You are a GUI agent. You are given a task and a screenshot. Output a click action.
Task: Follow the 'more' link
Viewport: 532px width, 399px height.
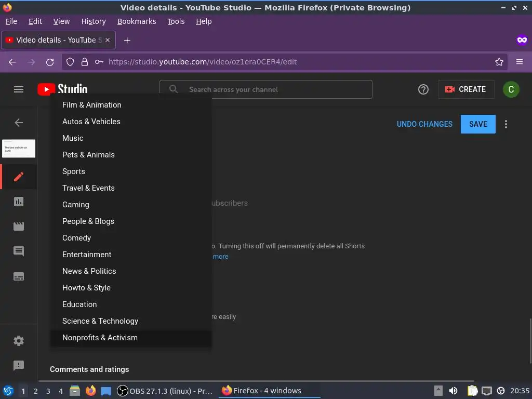click(x=220, y=257)
